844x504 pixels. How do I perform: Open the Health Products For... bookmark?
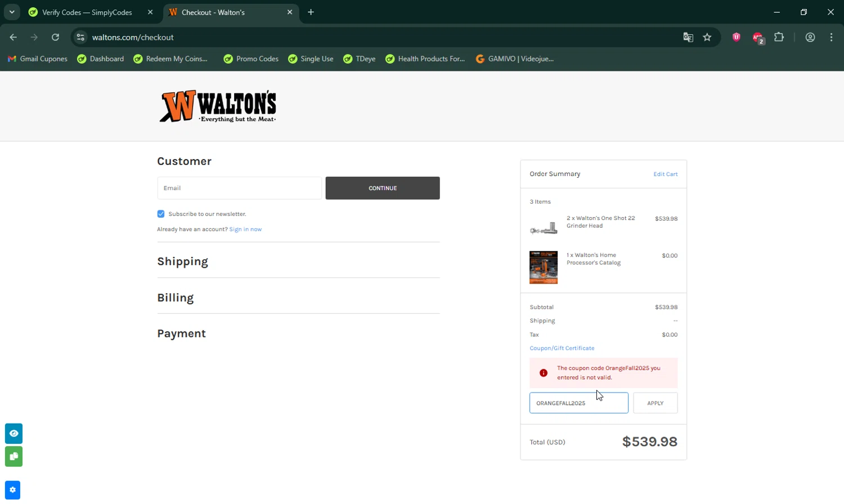(425, 58)
